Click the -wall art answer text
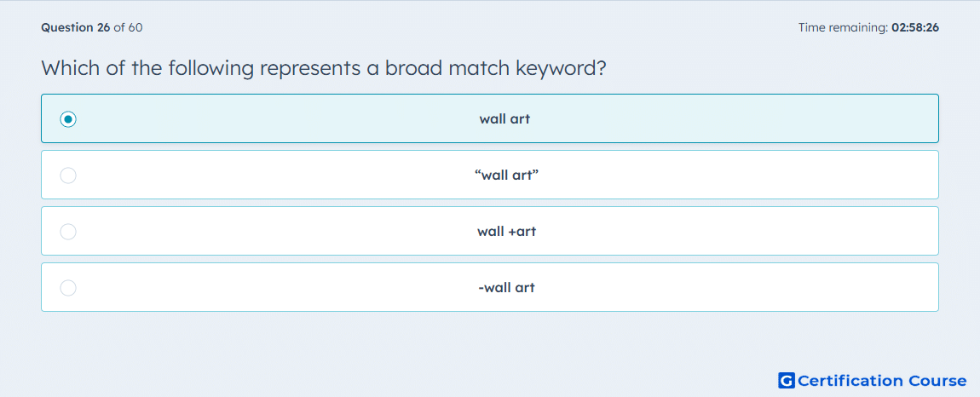The image size is (980, 397). click(x=506, y=288)
